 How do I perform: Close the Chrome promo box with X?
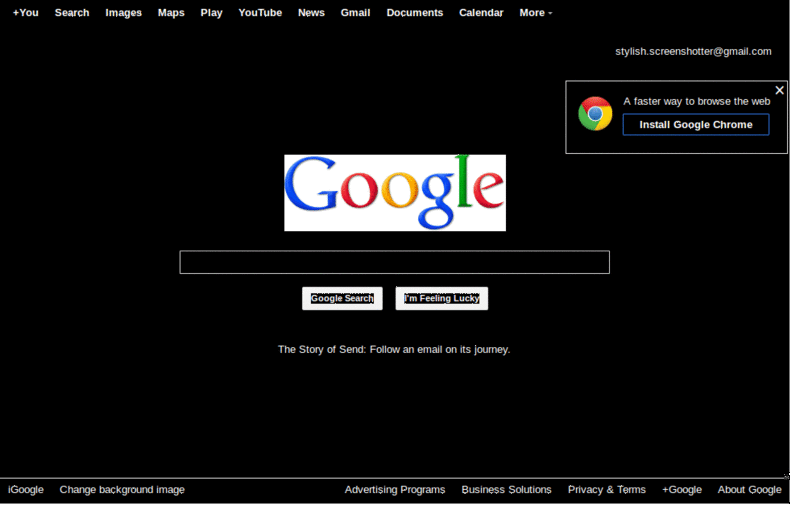pyautogui.click(x=779, y=90)
